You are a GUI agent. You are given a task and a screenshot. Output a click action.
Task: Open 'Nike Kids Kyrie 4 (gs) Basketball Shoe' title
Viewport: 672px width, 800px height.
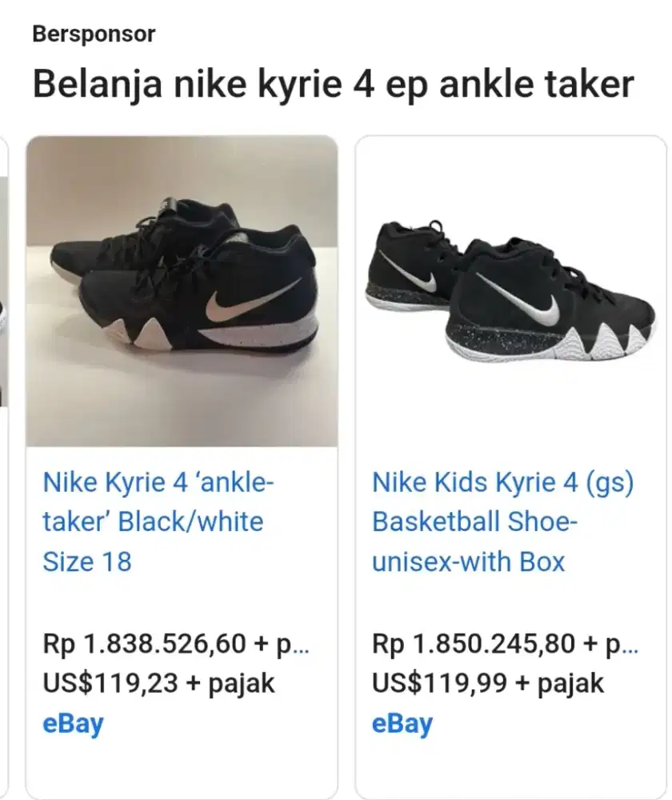click(502, 522)
